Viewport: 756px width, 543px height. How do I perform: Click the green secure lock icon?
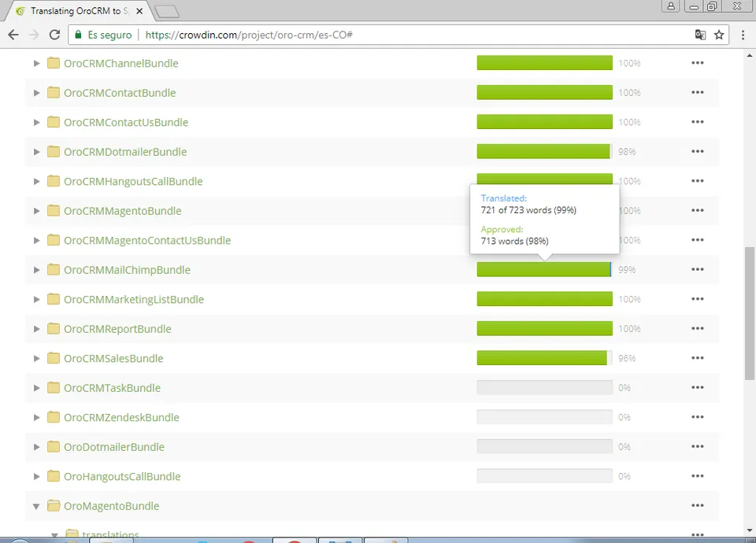point(78,35)
